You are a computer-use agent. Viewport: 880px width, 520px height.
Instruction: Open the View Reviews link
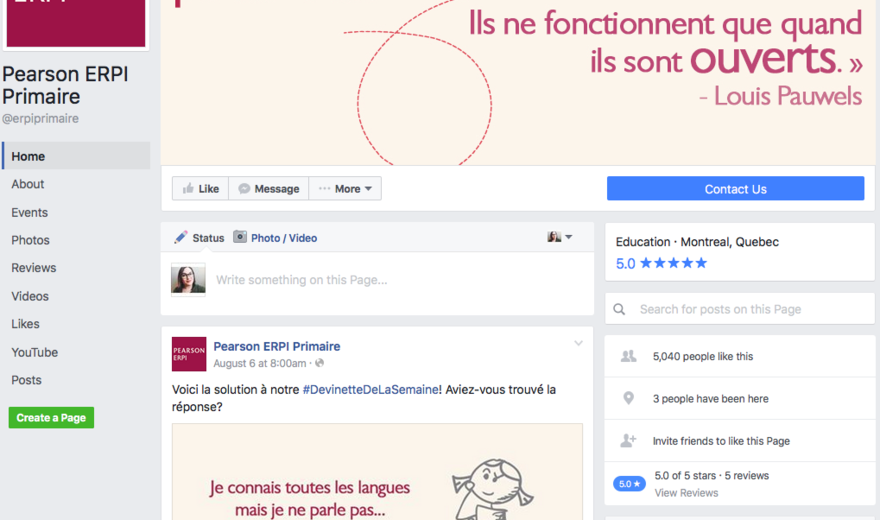point(686,493)
